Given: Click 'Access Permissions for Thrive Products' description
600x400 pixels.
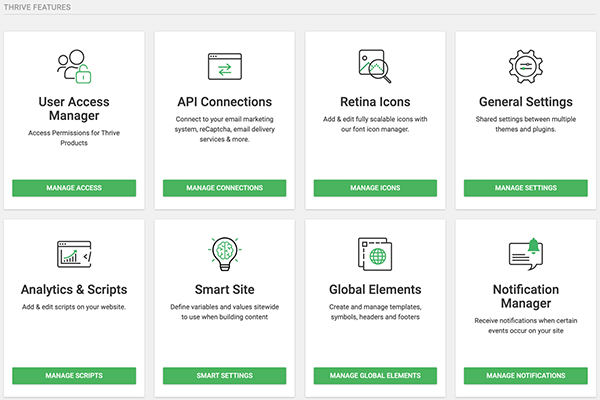Looking at the screenshot, I should pyautogui.click(x=74, y=138).
